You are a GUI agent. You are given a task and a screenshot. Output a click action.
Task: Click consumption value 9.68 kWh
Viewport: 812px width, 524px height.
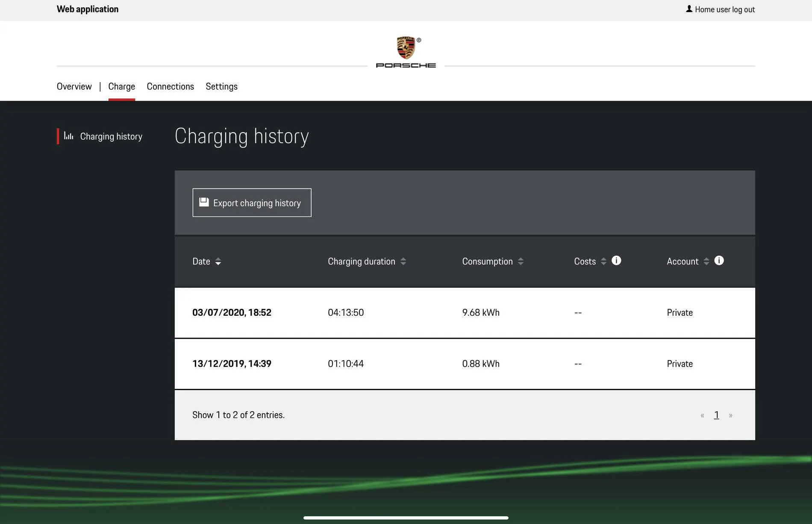481,312
